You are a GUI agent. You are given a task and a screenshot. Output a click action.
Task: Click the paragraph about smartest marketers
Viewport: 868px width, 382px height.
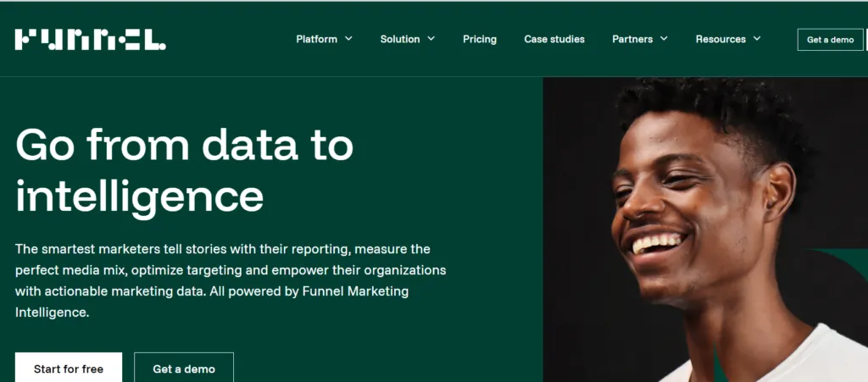(229, 280)
